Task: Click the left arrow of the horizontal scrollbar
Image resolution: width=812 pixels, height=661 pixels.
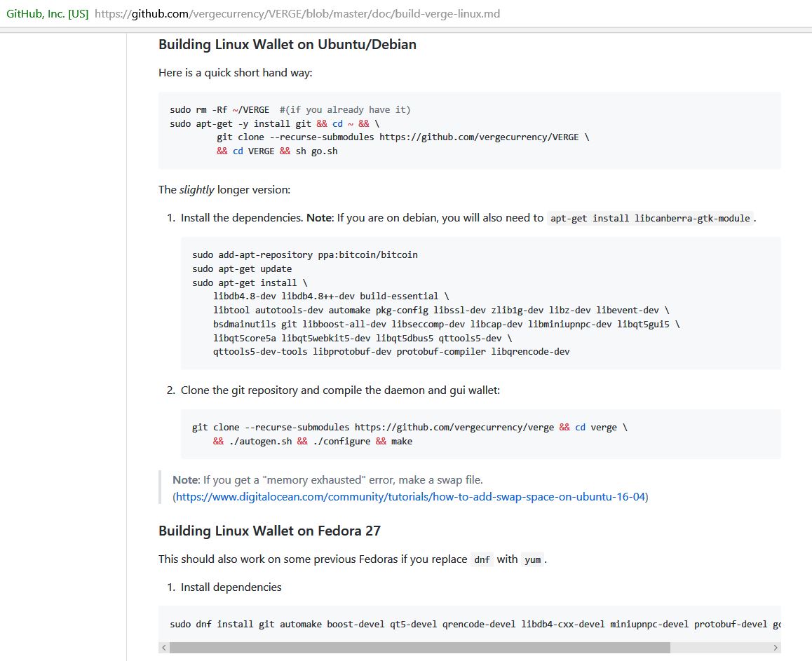Action: pos(164,648)
